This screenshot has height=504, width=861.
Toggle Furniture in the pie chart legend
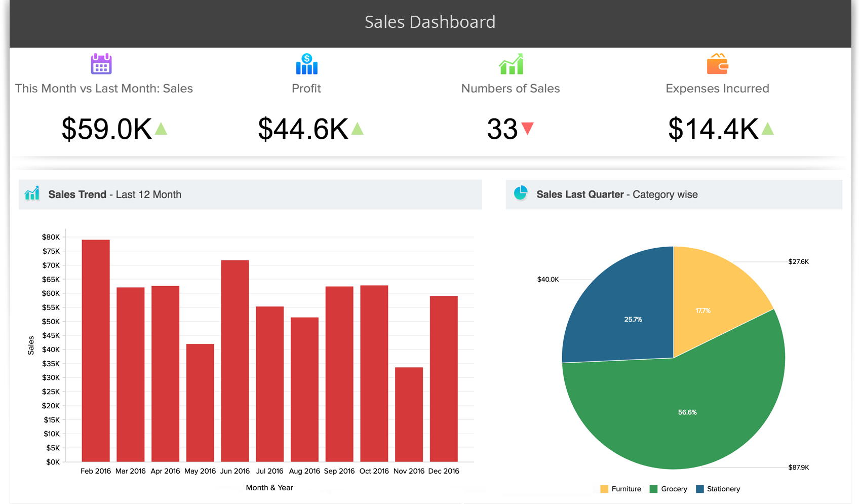[x=620, y=489]
